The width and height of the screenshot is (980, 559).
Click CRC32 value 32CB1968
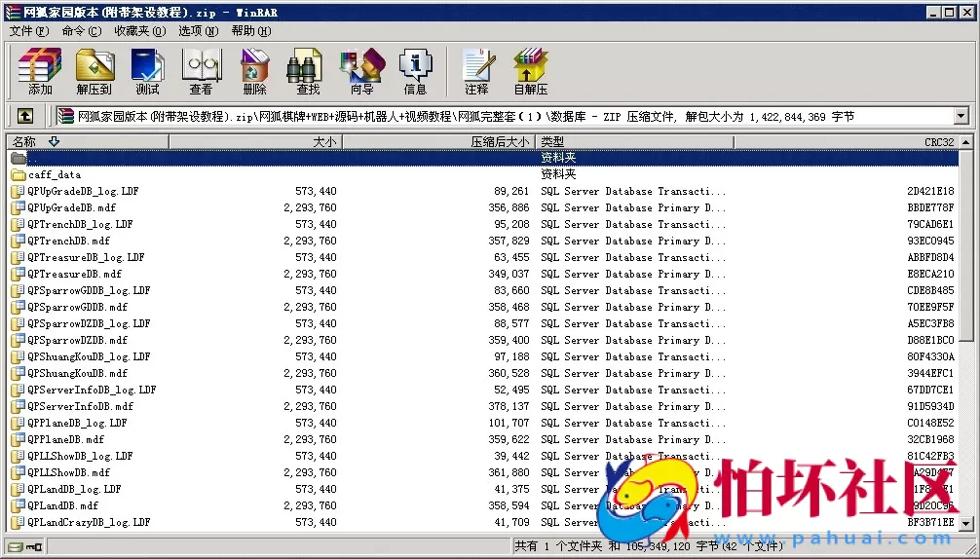point(930,439)
